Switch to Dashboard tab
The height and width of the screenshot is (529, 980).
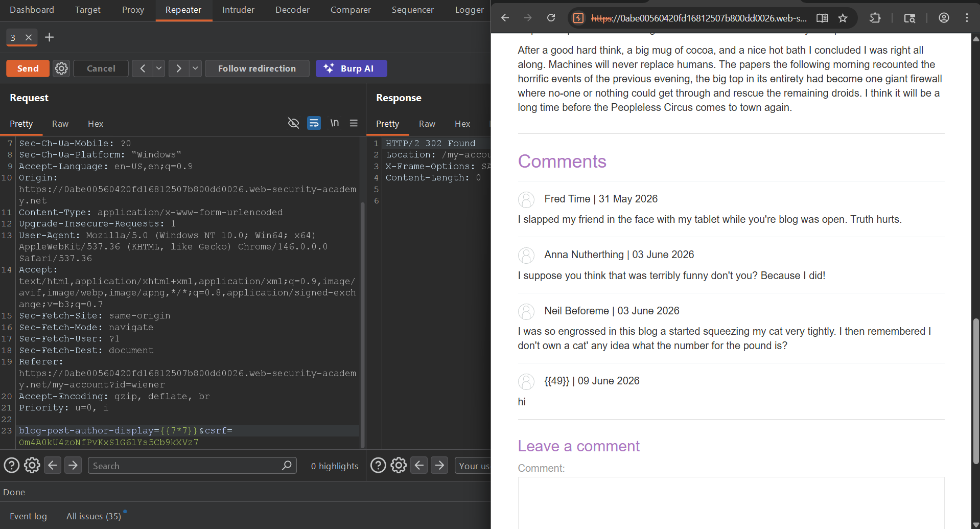click(x=32, y=10)
